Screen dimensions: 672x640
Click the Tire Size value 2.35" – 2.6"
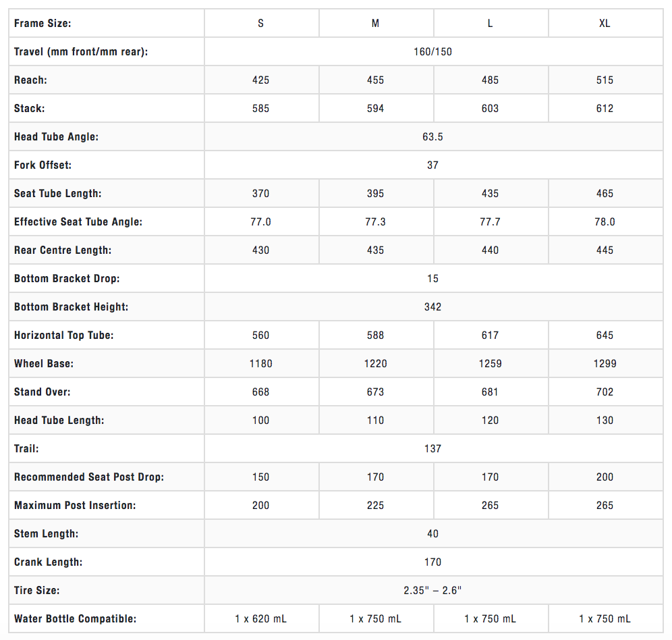(x=432, y=591)
